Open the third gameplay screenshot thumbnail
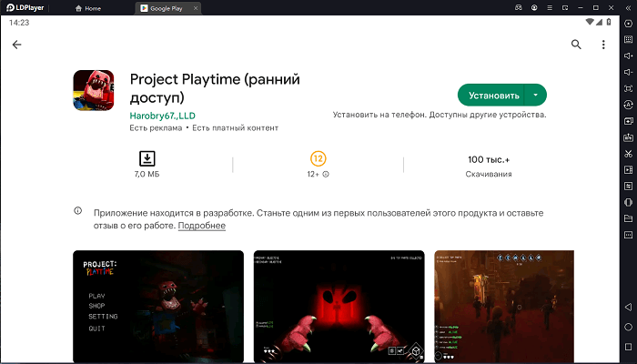This screenshot has height=364, width=637. (x=504, y=307)
